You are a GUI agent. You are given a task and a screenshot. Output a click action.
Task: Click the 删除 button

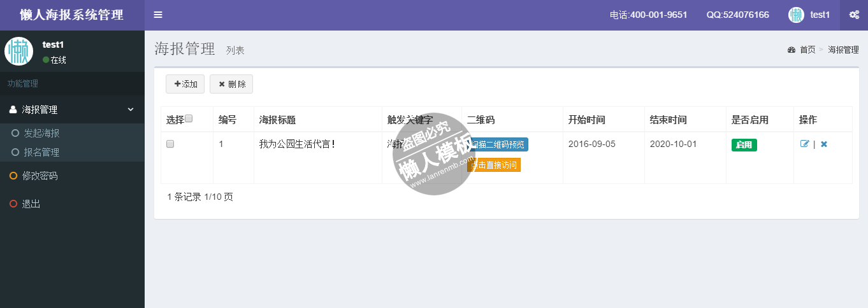(x=232, y=84)
